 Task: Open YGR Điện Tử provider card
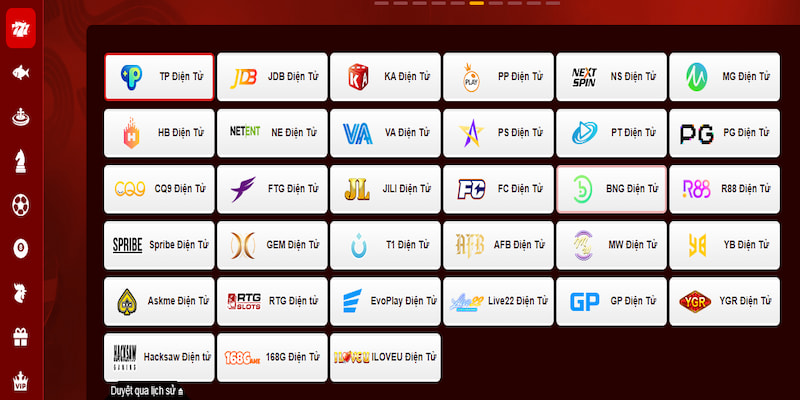coord(724,301)
